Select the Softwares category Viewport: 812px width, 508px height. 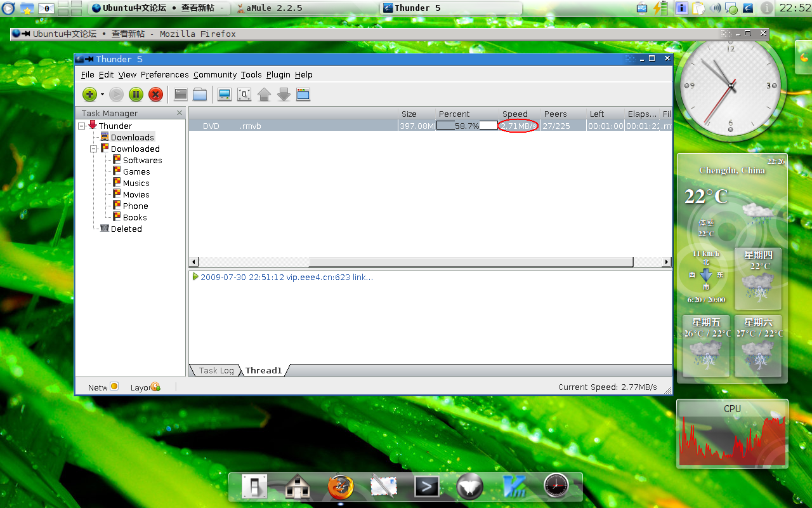pos(142,160)
